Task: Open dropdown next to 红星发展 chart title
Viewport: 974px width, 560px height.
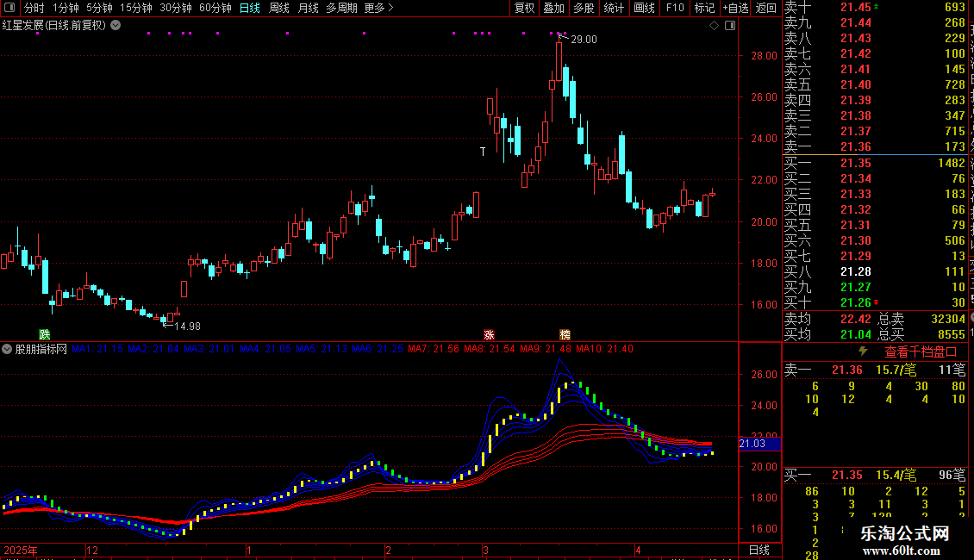Action: (116, 26)
